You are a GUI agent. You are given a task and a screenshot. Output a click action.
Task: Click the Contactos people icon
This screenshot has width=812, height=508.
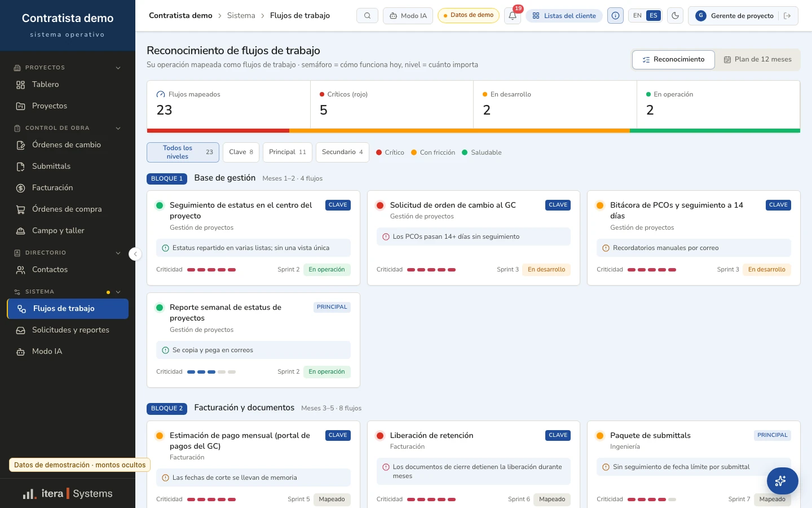point(21,270)
